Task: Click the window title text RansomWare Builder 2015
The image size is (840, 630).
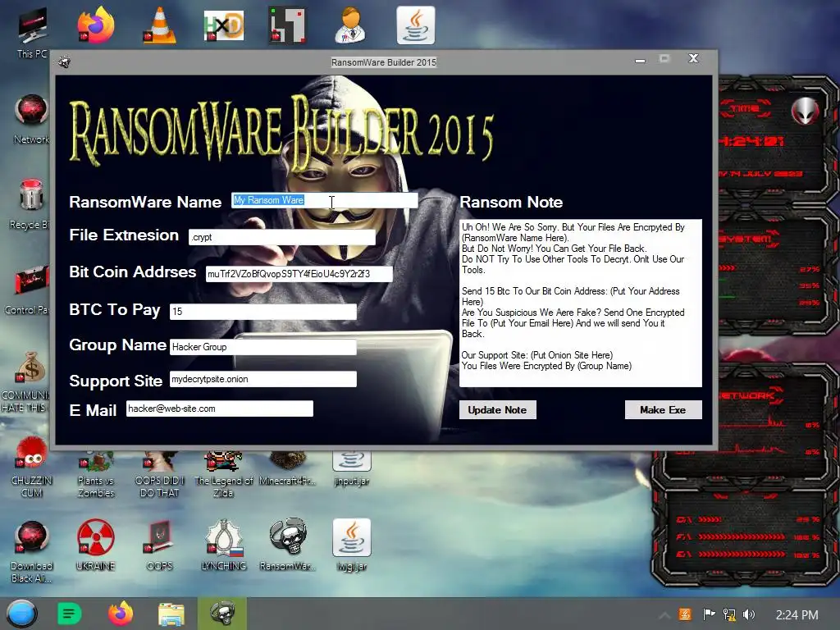Action: click(x=384, y=62)
